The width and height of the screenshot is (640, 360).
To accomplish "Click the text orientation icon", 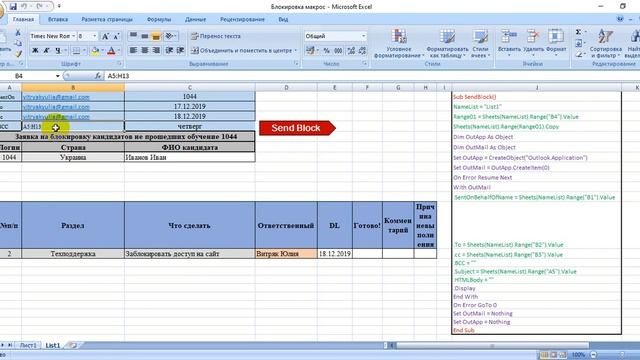I will pyautogui.click(x=169, y=36).
